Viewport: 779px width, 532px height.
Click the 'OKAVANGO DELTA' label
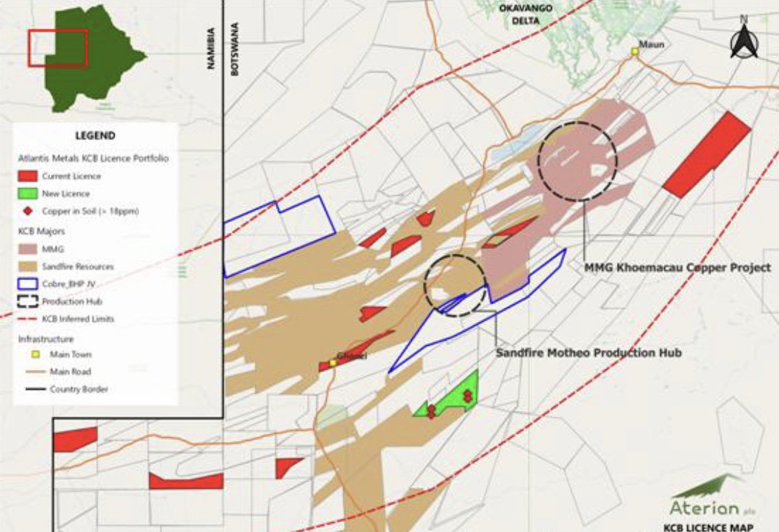pyautogui.click(x=526, y=15)
